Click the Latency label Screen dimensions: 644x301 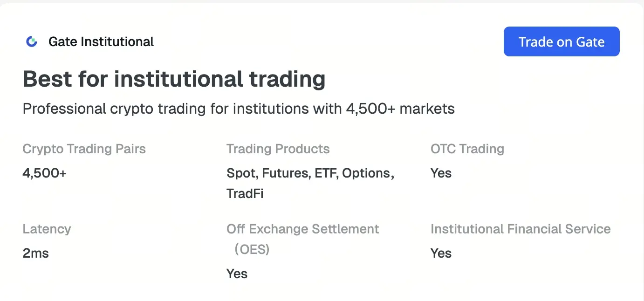pyautogui.click(x=47, y=229)
